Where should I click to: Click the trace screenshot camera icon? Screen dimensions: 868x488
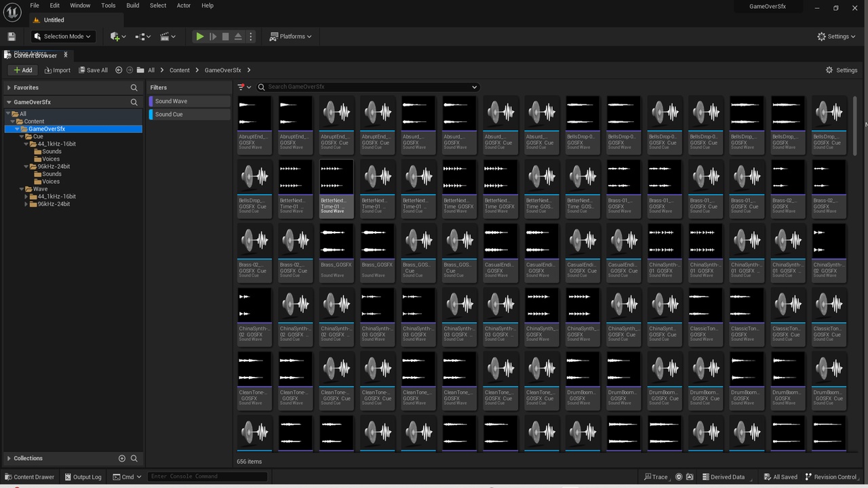[x=690, y=476]
